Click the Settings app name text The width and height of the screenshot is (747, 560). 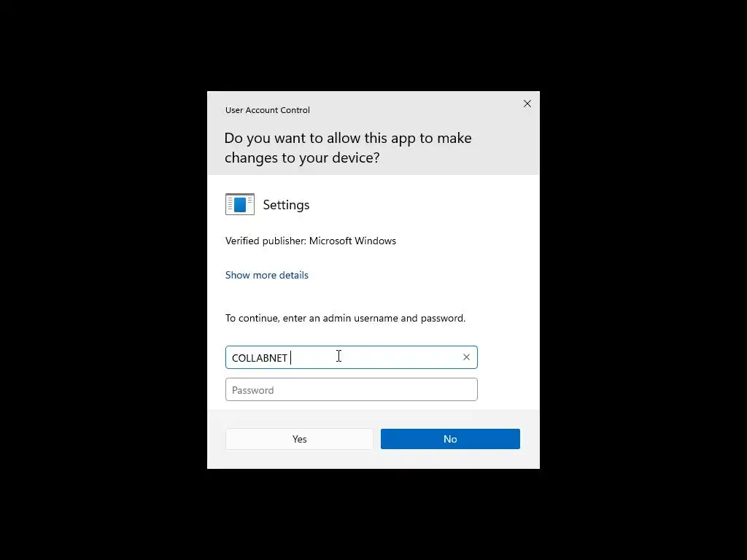click(286, 205)
